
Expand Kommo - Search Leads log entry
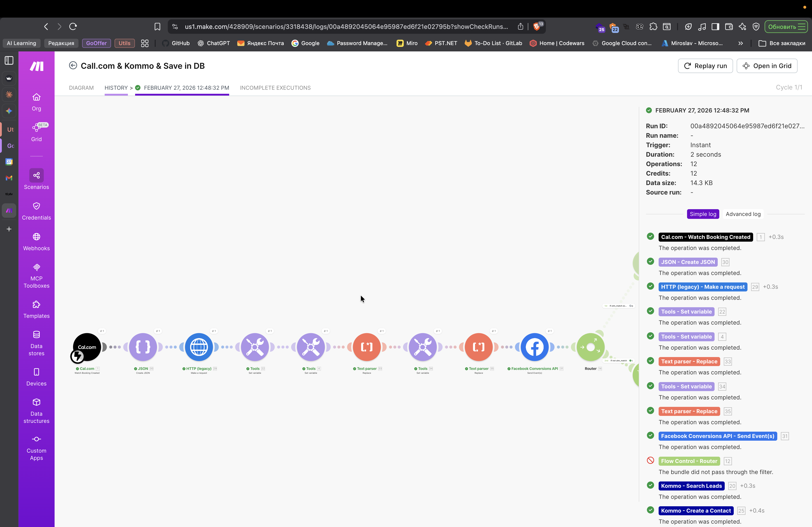(x=691, y=486)
